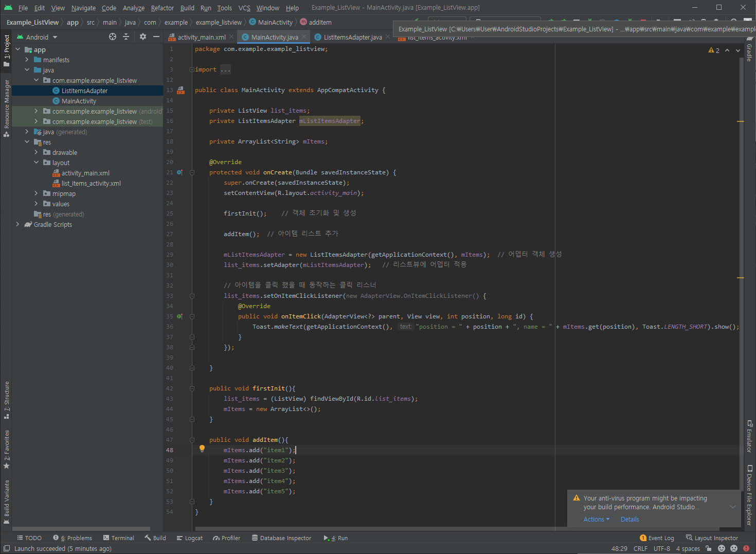Open the Analyze menu
Viewport: 756px width, 554px height.
coord(134,8)
